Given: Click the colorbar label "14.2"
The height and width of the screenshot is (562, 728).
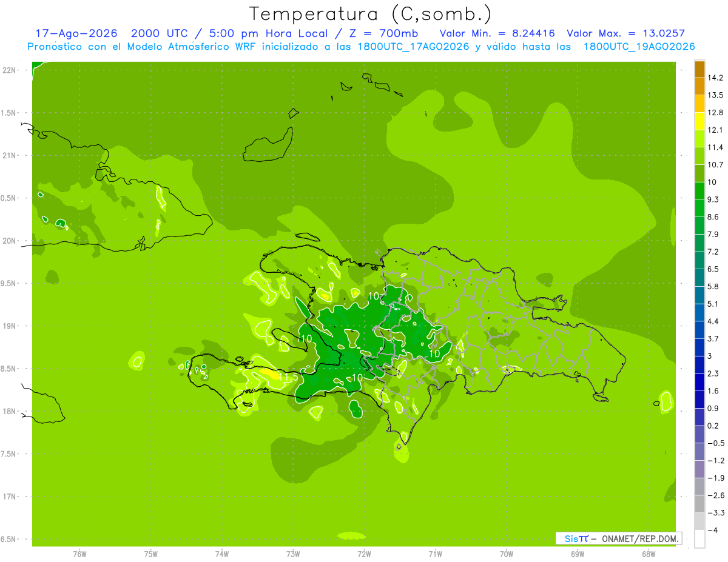Looking at the screenshot, I should pos(716,78).
